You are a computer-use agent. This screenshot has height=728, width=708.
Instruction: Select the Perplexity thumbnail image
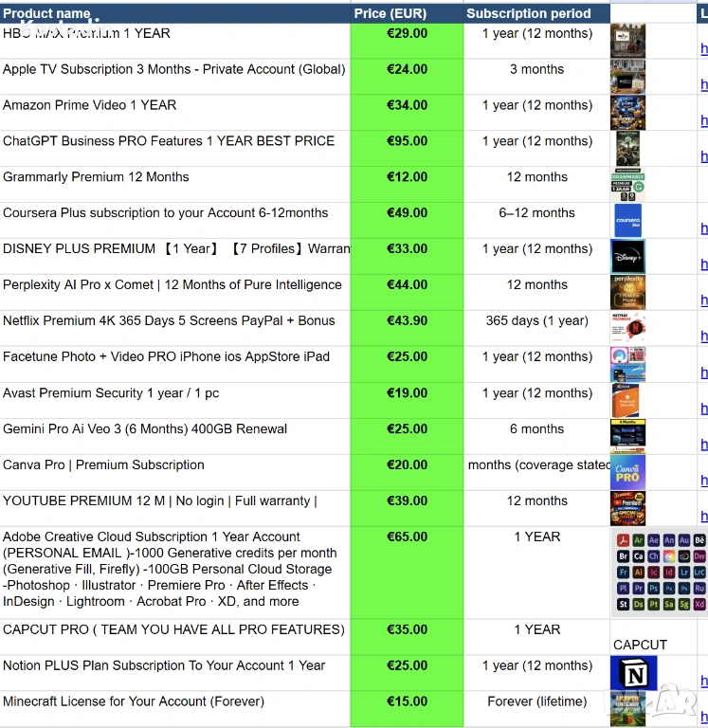(627, 292)
